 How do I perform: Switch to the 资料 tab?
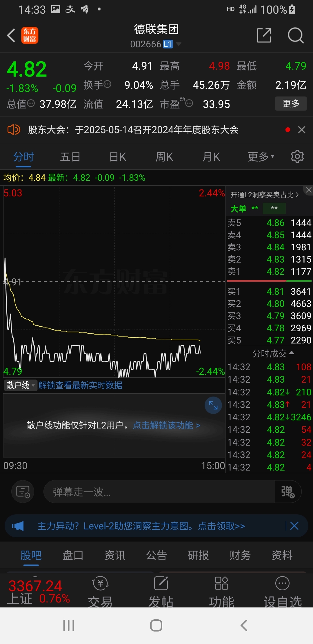282,555
